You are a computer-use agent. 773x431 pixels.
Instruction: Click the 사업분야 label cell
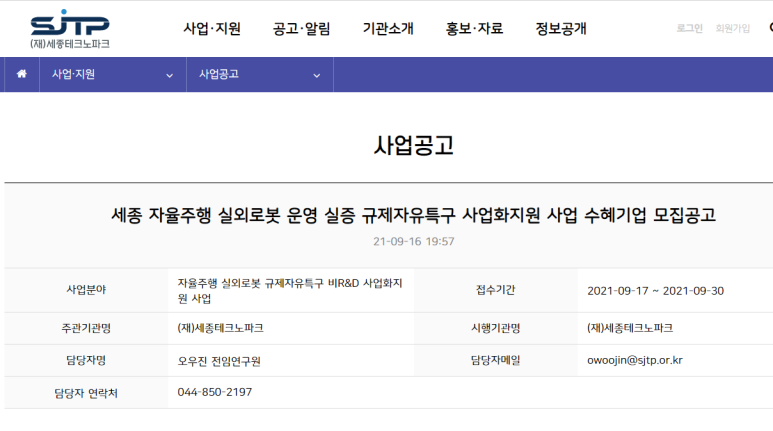(86, 290)
